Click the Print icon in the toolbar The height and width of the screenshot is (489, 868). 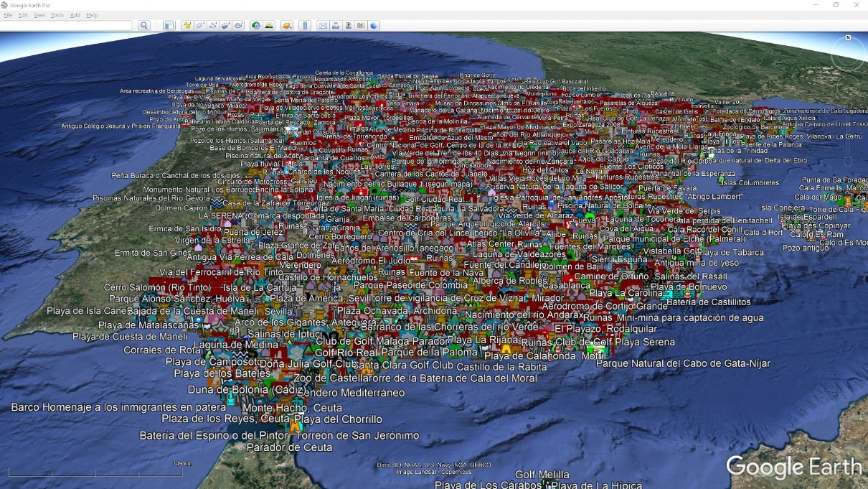point(335,26)
